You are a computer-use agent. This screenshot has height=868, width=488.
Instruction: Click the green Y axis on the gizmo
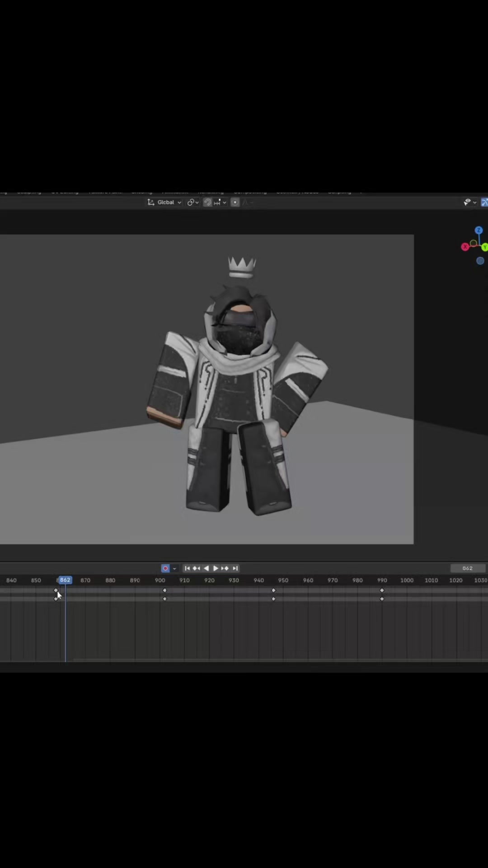(484, 247)
